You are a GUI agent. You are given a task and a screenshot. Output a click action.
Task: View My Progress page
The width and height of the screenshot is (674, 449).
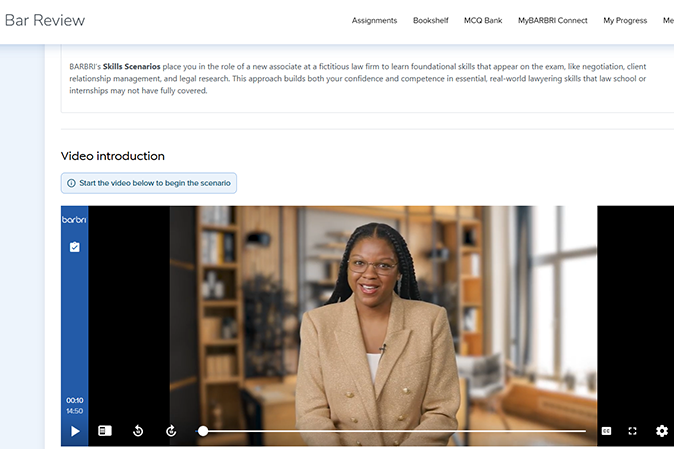[625, 20]
